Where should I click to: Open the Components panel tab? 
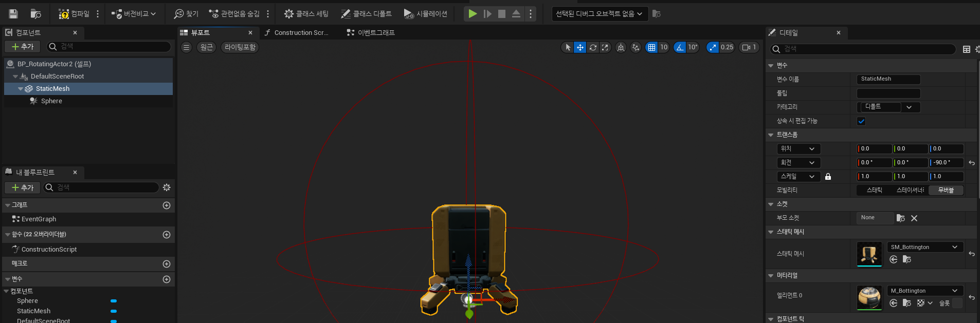tap(28, 32)
